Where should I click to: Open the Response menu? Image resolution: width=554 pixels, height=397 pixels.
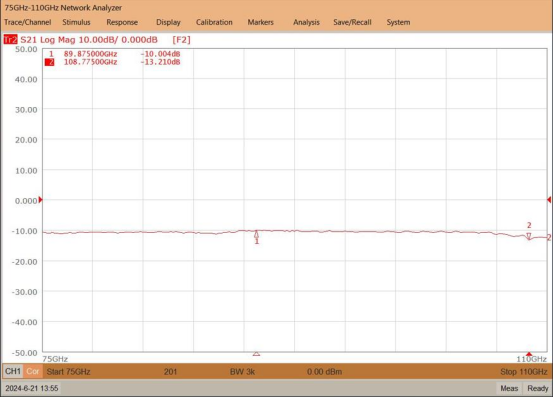point(122,22)
